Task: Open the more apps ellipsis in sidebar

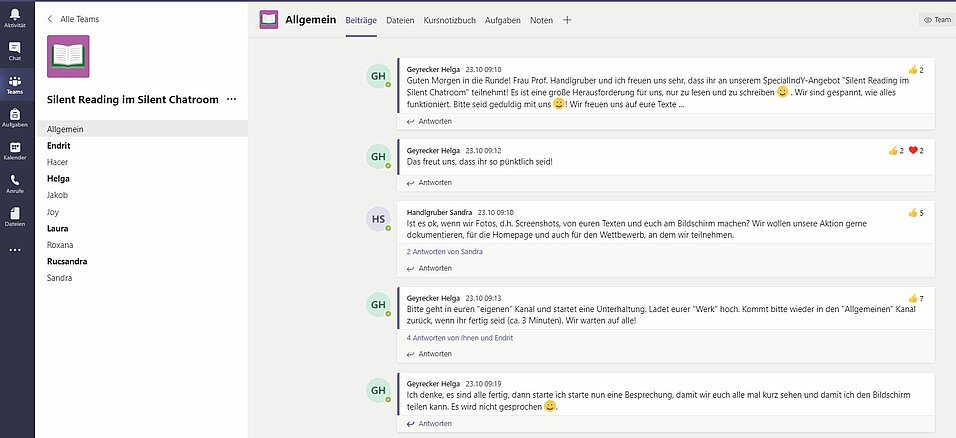Action: [15, 250]
